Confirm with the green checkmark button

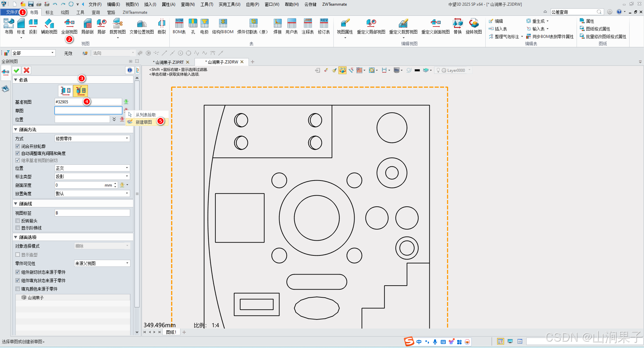(16, 70)
